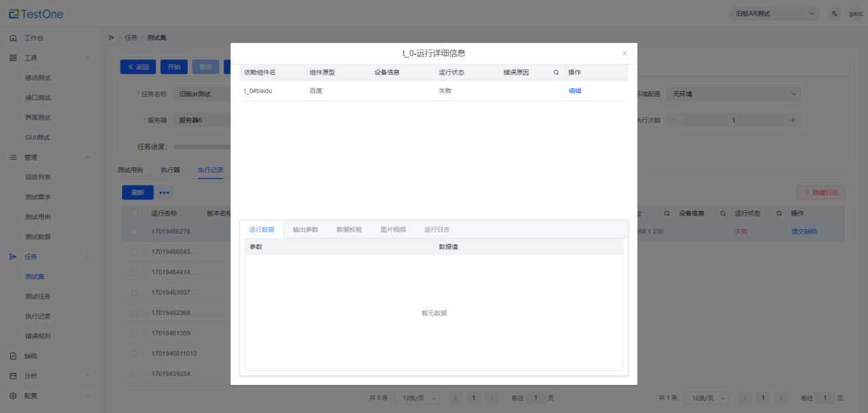Collapse the 工具 sidebar section
Screen dimensions: 868x413
tap(87, 58)
